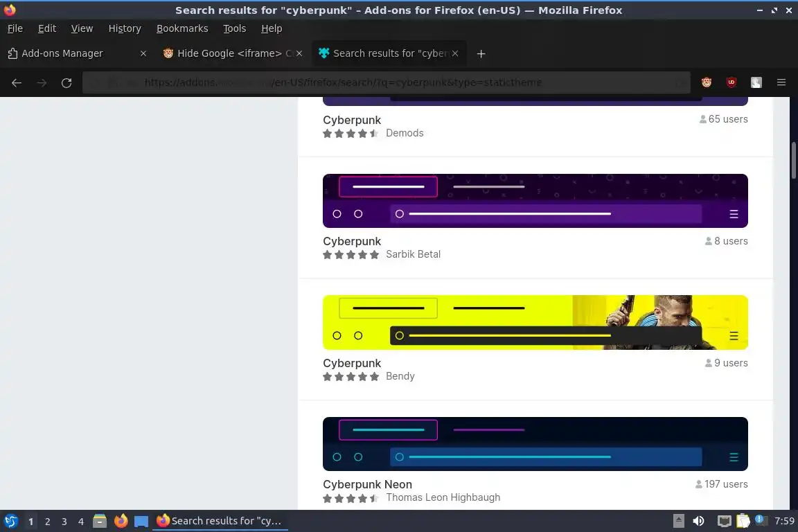This screenshot has width=798, height=532.
Task: Launch Firefox from the taskbar launcher
Action: [121, 521]
